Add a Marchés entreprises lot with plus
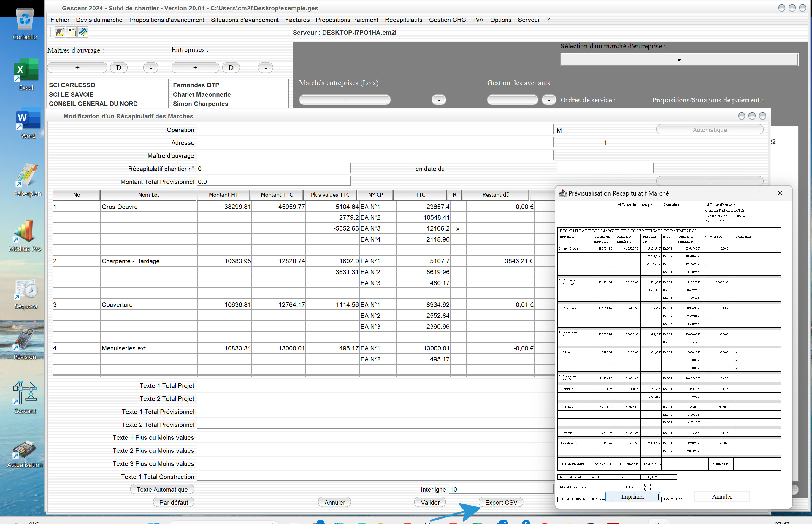The width and height of the screenshot is (812, 524). [345, 100]
